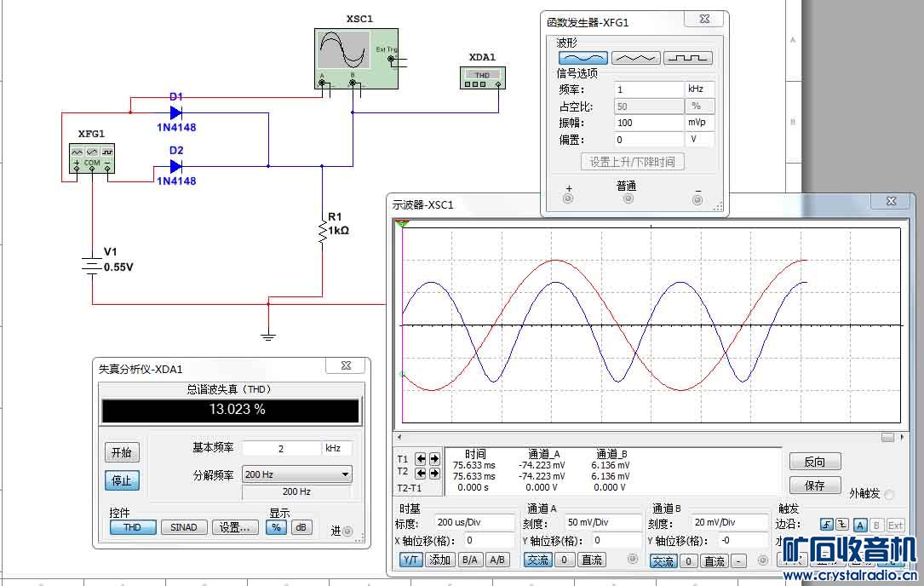Click the 反向 button on oscilloscope
Screen dimensions: 924x586
(x=814, y=462)
